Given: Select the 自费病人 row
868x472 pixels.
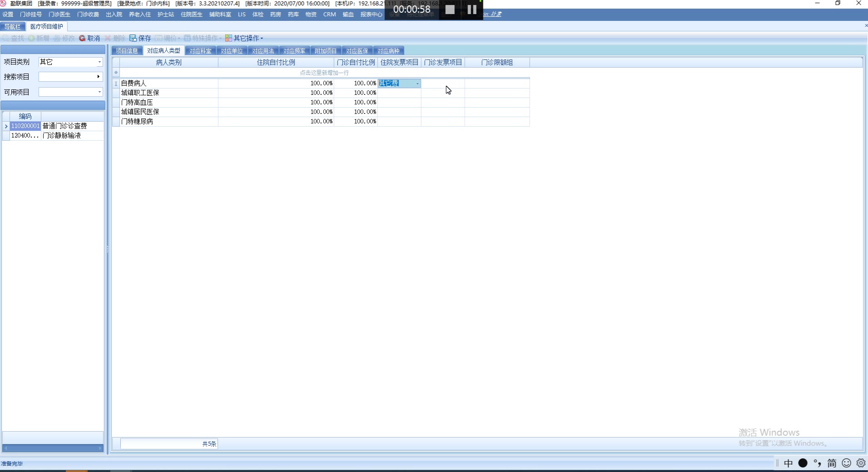Looking at the screenshot, I should [x=321, y=84].
